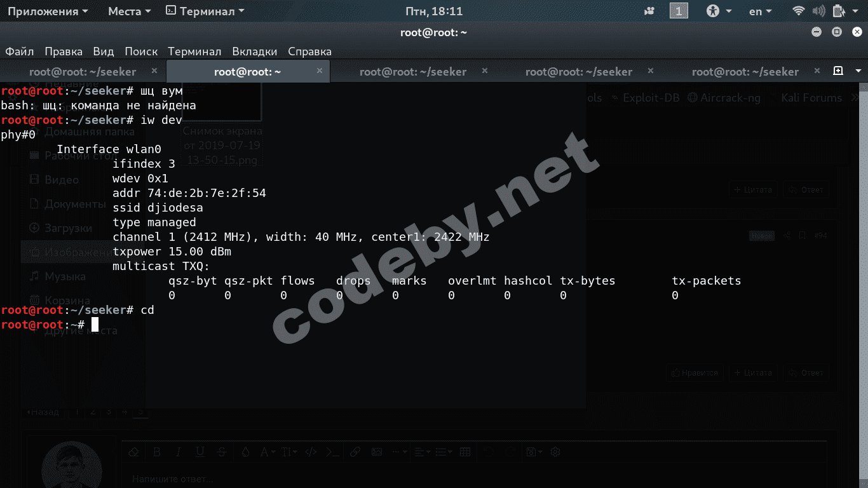Toggle underline in the forum reply editor
The height and width of the screenshot is (488, 868).
(x=200, y=452)
